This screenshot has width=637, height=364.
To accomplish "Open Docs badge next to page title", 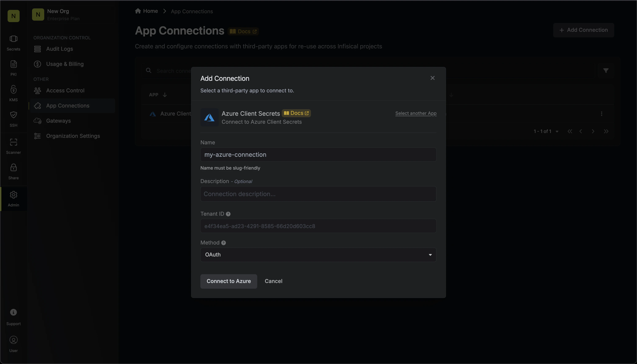I will tap(243, 32).
